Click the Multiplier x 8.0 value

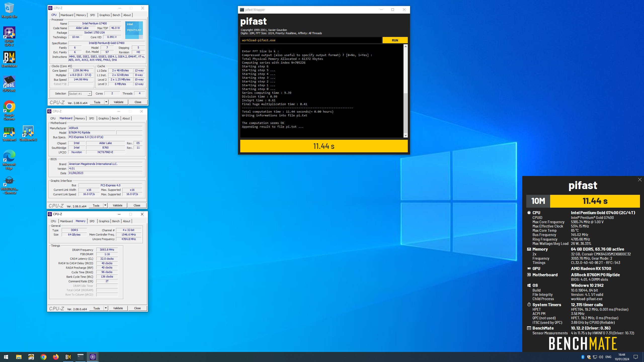(x=81, y=75)
